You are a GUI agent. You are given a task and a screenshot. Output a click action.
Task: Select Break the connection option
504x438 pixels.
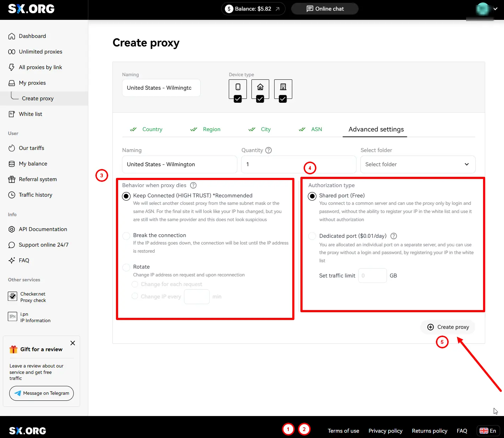(x=126, y=236)
